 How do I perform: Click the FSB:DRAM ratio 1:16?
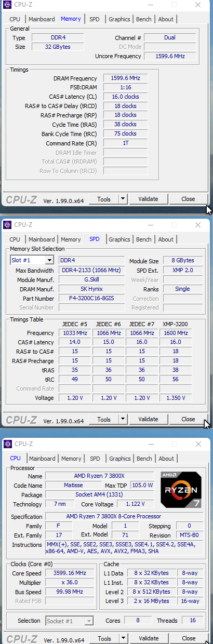125,87
